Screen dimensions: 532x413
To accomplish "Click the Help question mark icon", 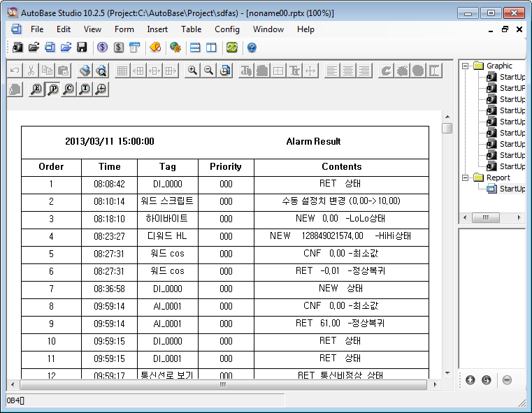I will tap(252, 48).
